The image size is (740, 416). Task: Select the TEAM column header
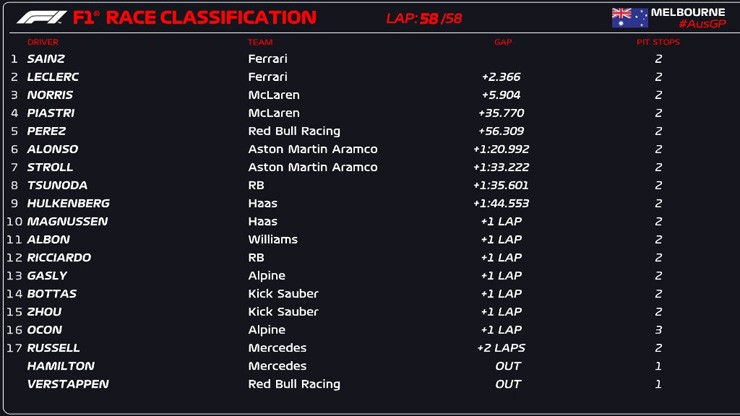[260, 42]
